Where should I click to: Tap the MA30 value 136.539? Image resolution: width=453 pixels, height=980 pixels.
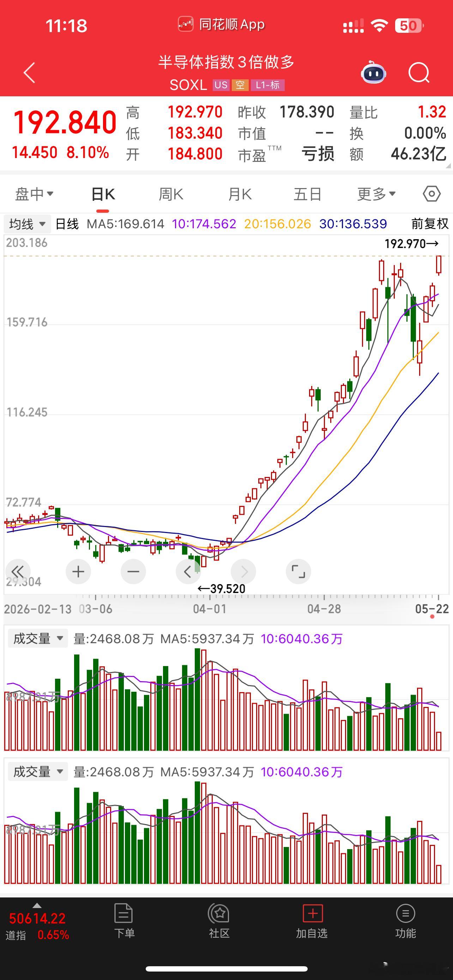(x=360, y=224)
